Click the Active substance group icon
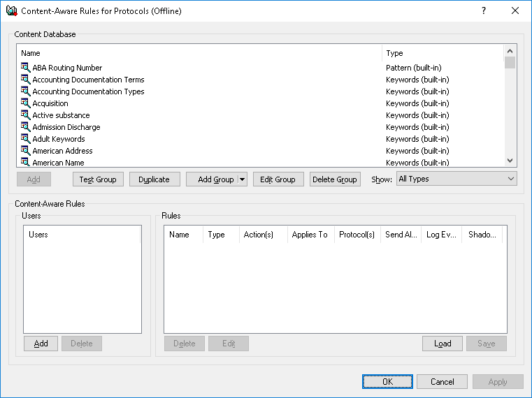Image resolution: width=532 pixels, height=398 pixels. point(26,115)
